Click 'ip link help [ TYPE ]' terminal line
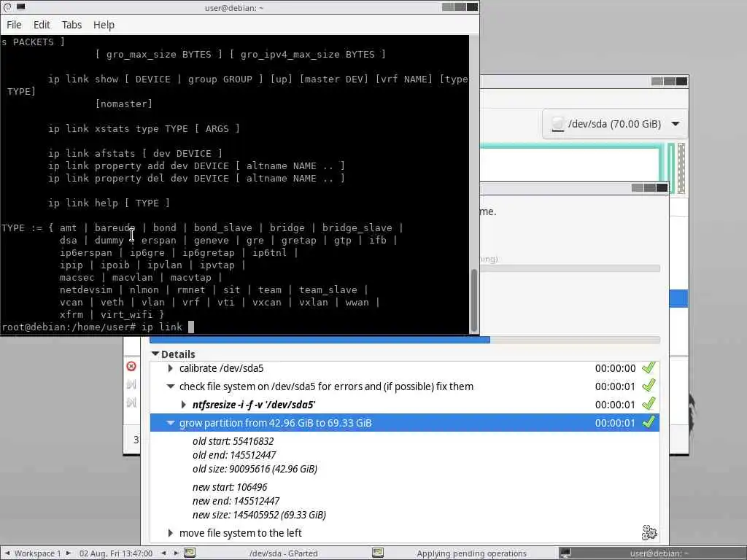Image resolution: width=747 pixels, height=560 pixels. point(109,203)
